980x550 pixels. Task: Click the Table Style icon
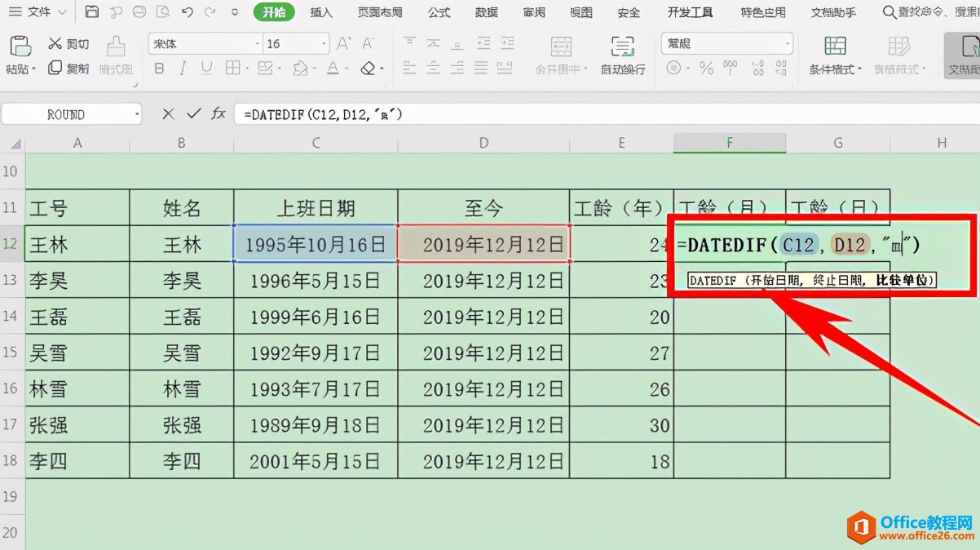tap(899, 46)
